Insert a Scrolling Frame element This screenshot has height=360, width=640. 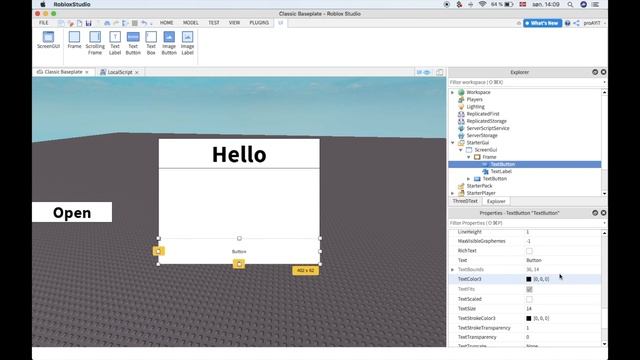pyautogui.click(x=95, y=43)
